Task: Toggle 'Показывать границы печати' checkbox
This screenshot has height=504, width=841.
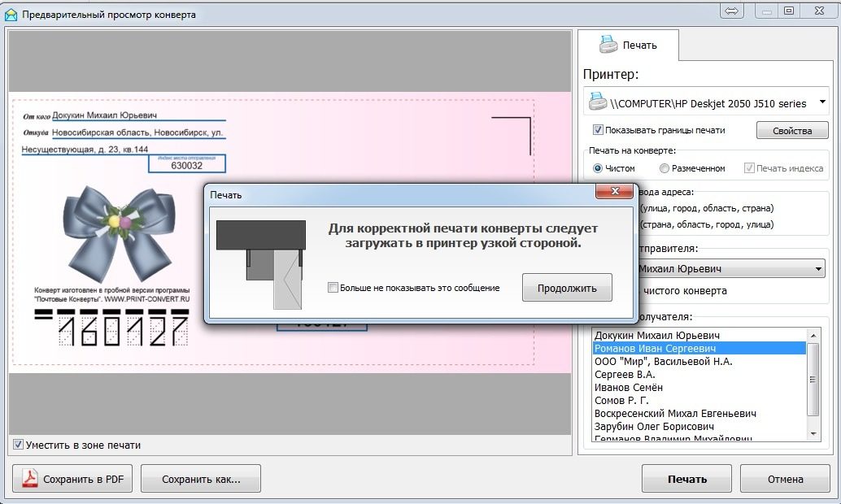Action: click(x=598, y=130)
